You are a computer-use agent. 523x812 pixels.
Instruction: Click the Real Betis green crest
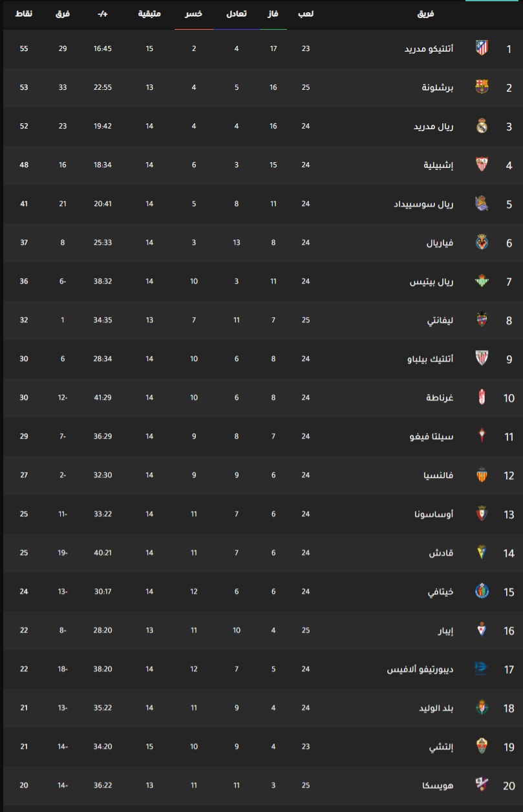coord(482,281)
